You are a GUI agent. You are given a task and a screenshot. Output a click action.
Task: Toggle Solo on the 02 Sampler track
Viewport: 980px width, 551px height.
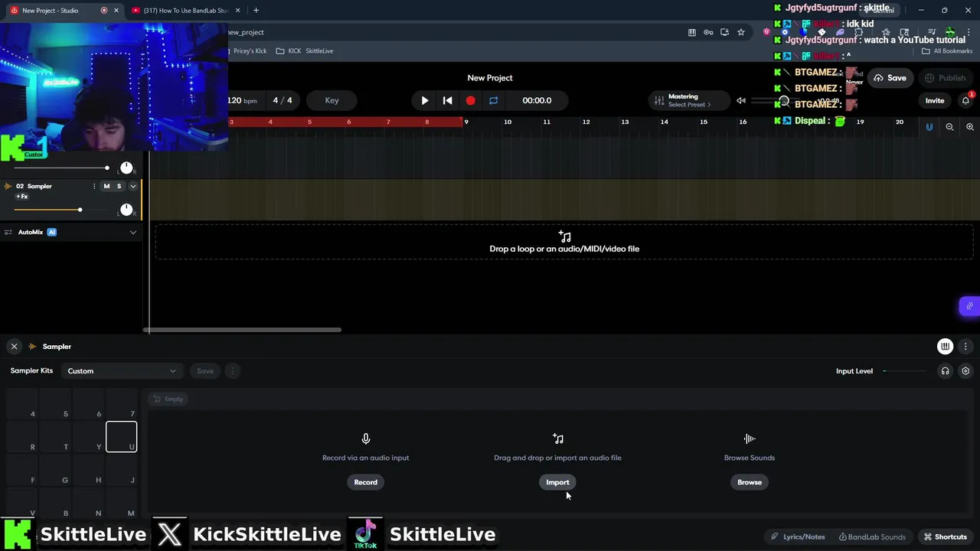tap(119, 186)
